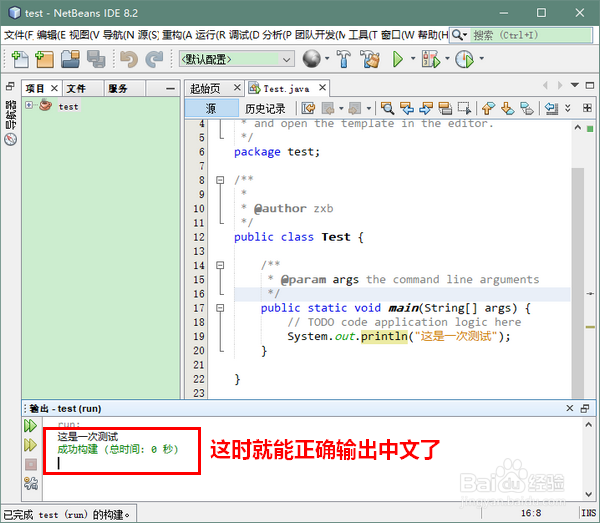Click the Debug Project icon
Image resolution: width=600 pixels, height=523 pixels.
click(430, 59)
